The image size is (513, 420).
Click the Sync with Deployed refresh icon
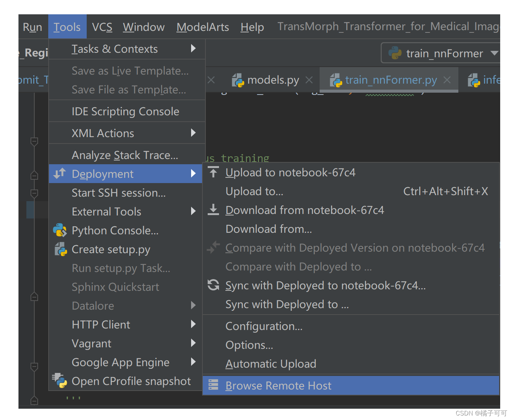click(213, 285)
